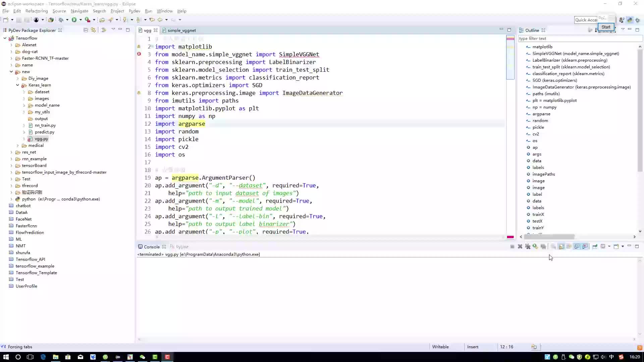
Task: Remove all terminated launches in console
Action: click(528, 246)
